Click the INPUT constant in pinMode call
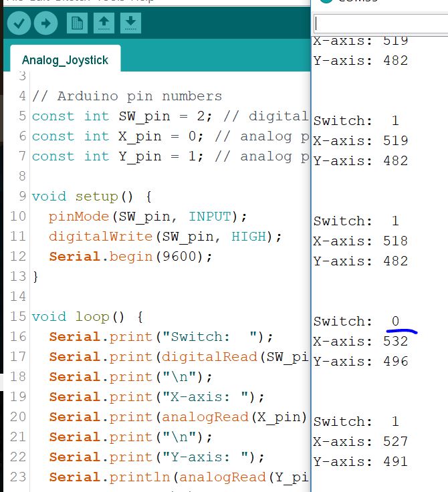This screenshot has height=492, width=448. 209,217
